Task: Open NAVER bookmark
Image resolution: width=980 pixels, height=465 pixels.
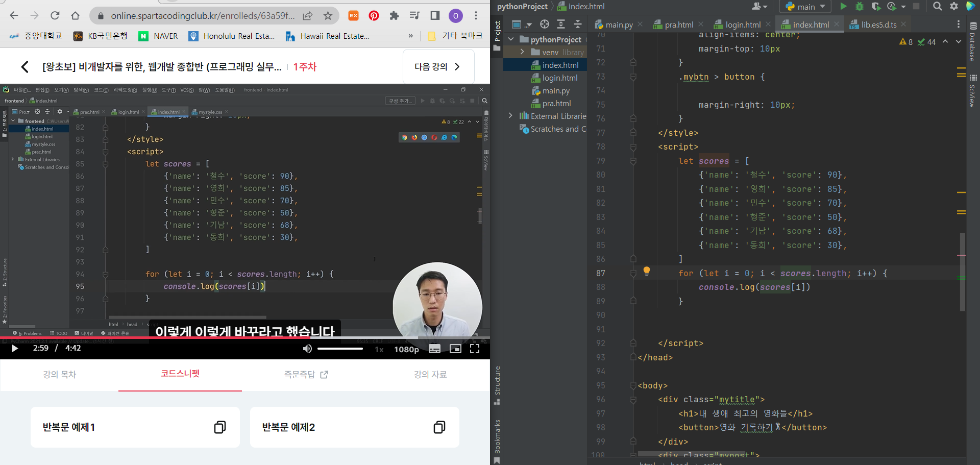Action: [x=159, y=36]
